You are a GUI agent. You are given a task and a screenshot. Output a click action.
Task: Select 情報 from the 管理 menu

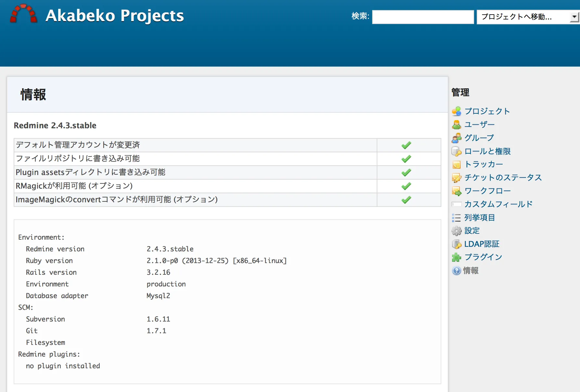471,271
